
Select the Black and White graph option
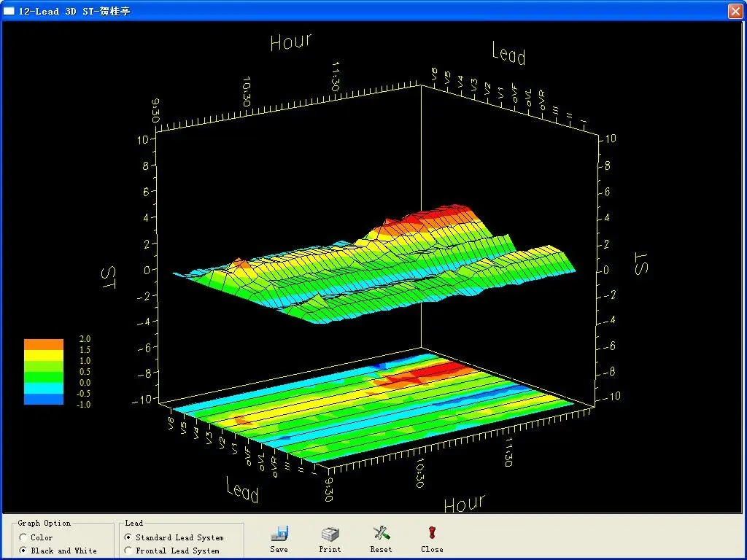point(24,551)
